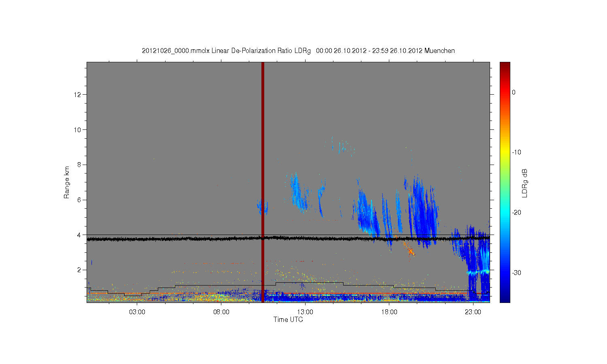Click the 18:00 time tick label
The height and width of the screenshot is (364, 607).
pos(389,312)
